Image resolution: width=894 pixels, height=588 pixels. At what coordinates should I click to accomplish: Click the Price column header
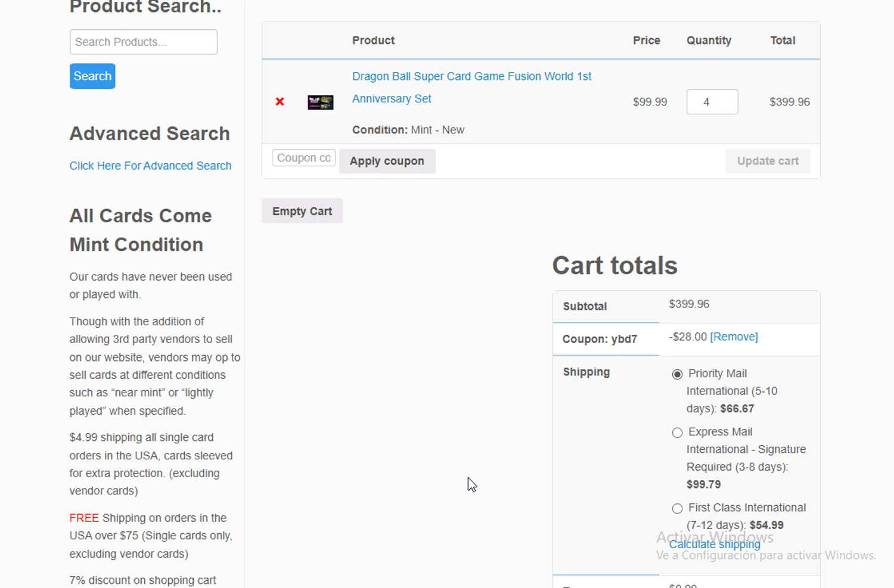pos(647,41)
